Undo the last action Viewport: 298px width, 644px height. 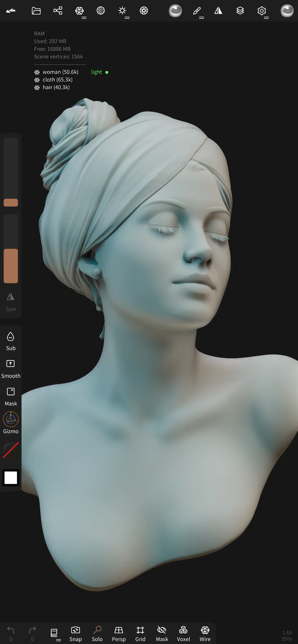11,634
